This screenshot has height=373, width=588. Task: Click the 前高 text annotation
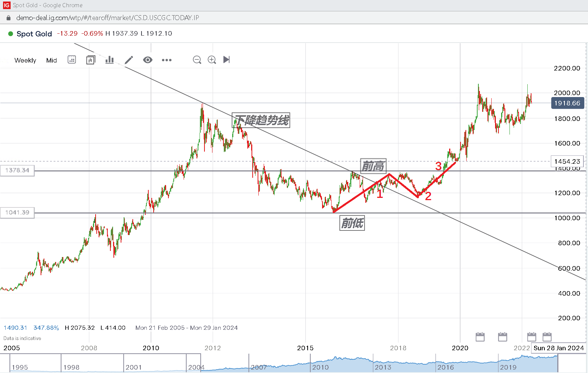coord(373,166)
